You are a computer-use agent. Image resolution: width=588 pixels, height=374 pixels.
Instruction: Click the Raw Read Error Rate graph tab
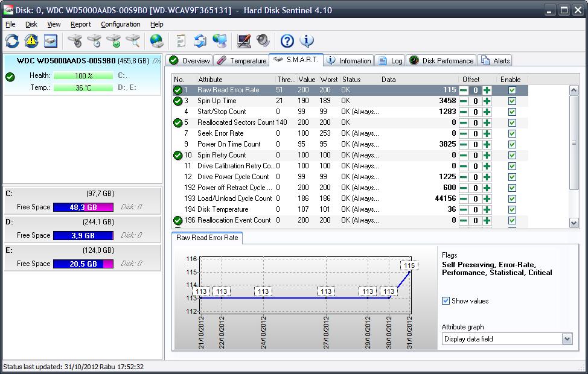tap(207, 238)
